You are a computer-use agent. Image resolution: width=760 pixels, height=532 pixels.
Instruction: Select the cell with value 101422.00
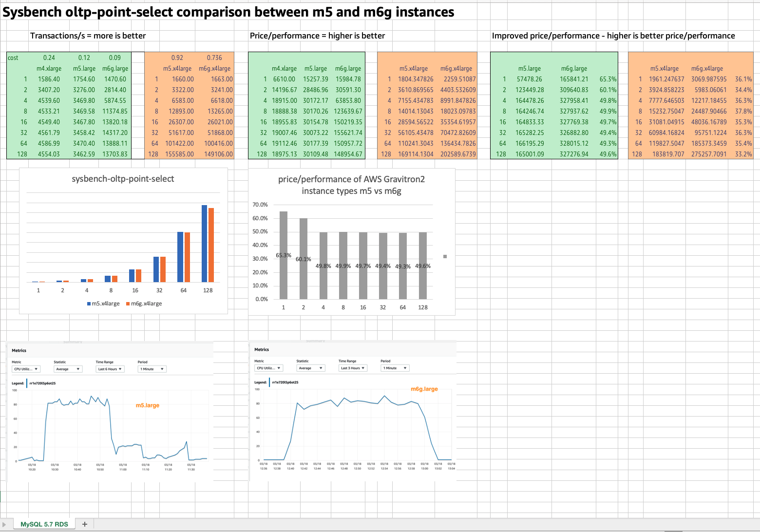tap(179, 143)
